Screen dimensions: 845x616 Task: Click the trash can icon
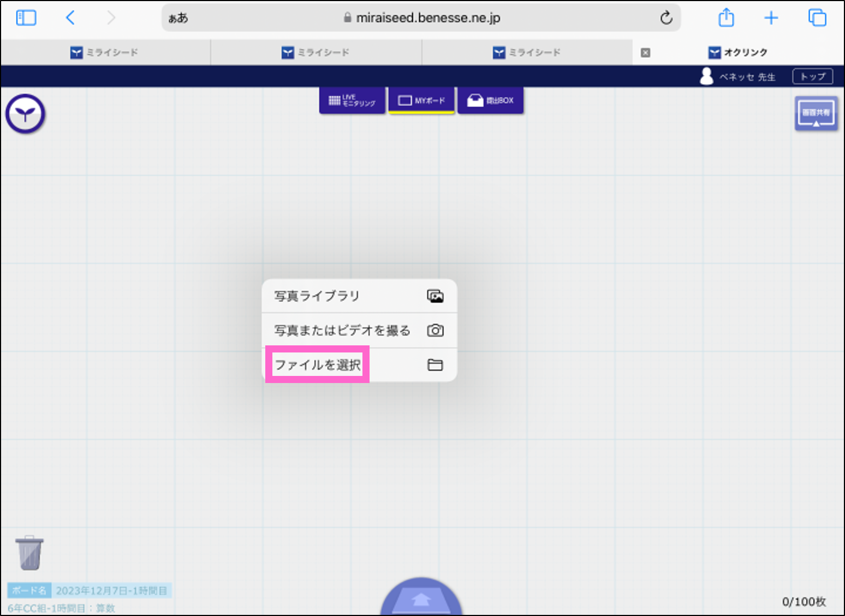click(29, 553)
